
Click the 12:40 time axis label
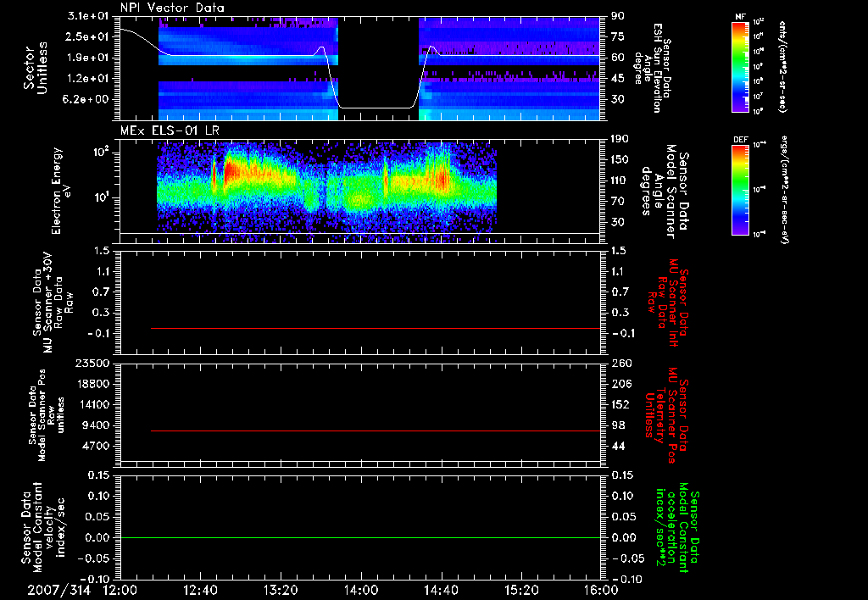[x=200, y=590]
